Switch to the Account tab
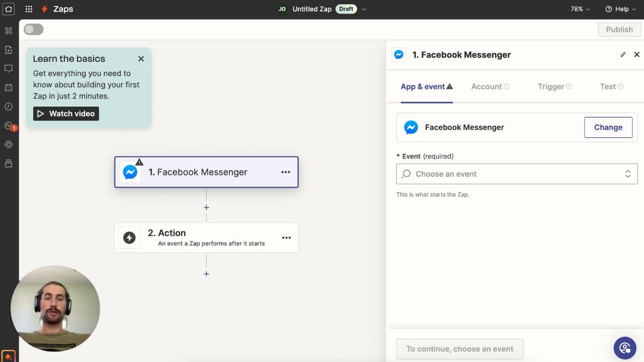The image size is (644, 362). (491, 86)
